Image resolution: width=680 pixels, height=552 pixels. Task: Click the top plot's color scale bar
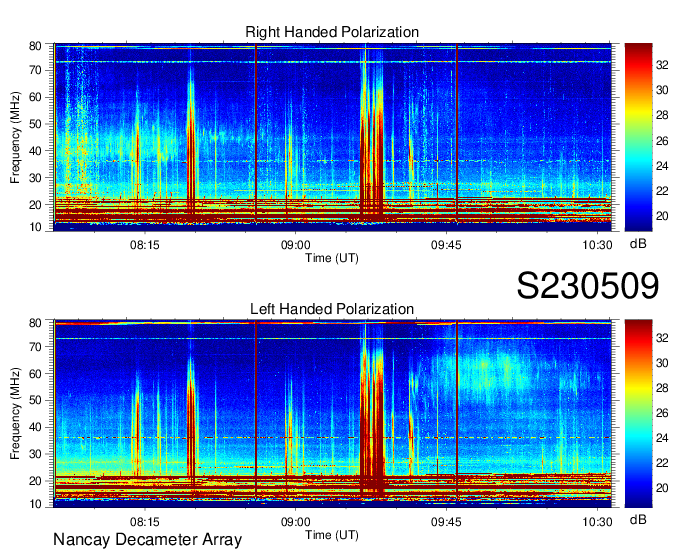[x=638, y=137]
